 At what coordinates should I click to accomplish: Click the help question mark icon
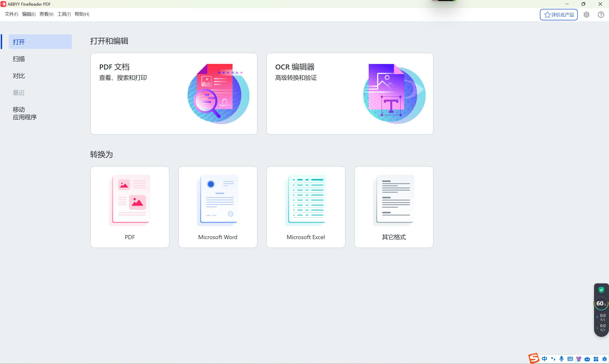coord(601,15)
